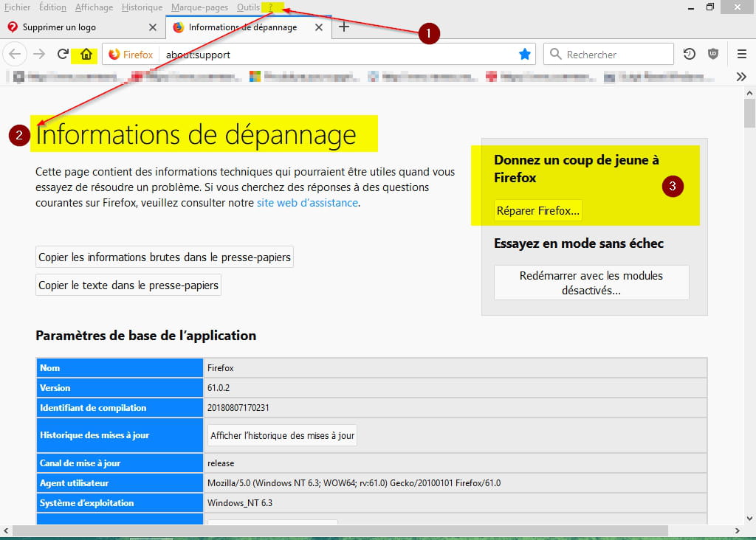756x540 pixels.
Task: Click the "release" channel value
Action: tap(221, 463)
